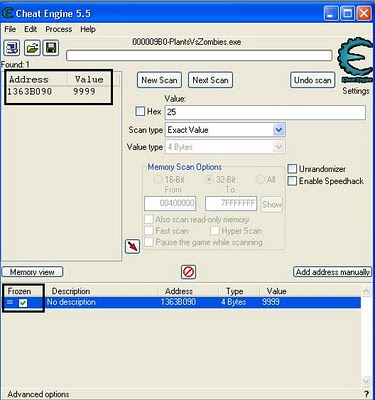The image size is (375, 400).
Task: Click the From address field 00400000
Action: coord(170,203)
